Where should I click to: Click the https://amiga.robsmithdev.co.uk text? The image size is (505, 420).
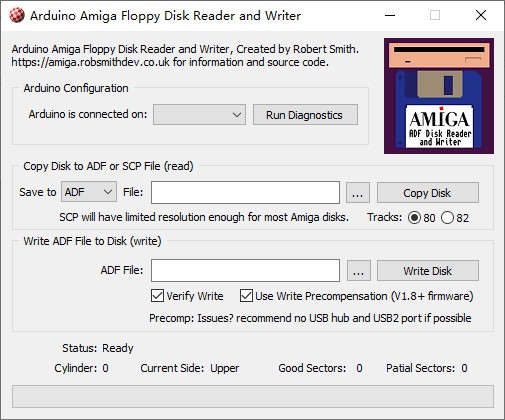[x=91, y=62]
